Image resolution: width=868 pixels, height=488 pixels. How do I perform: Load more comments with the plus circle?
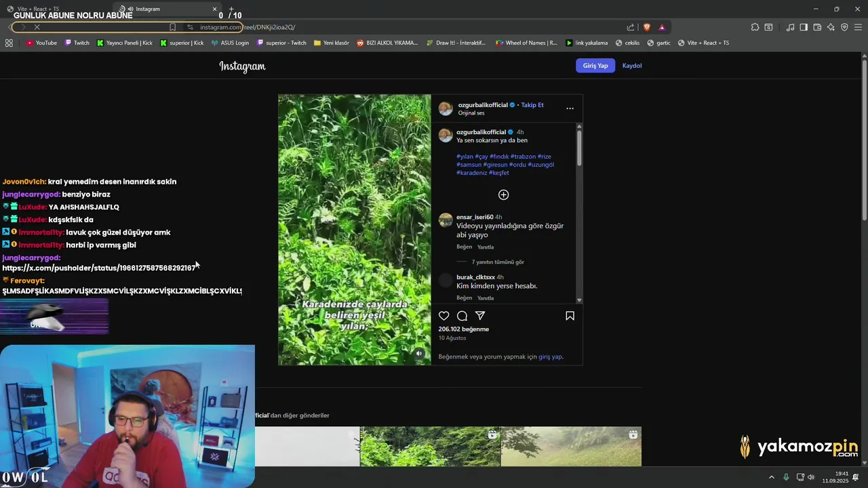point(503,195)
